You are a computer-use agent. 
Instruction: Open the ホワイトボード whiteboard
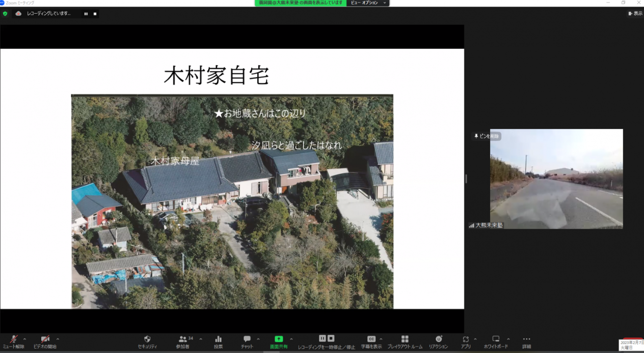tap(496, 342)
